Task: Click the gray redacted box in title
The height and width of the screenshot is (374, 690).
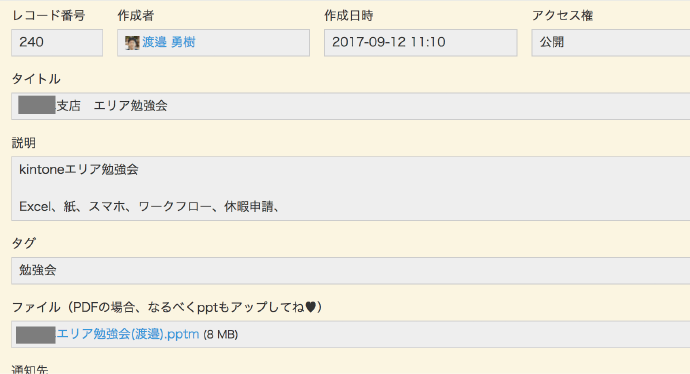Action: [37, 105]
